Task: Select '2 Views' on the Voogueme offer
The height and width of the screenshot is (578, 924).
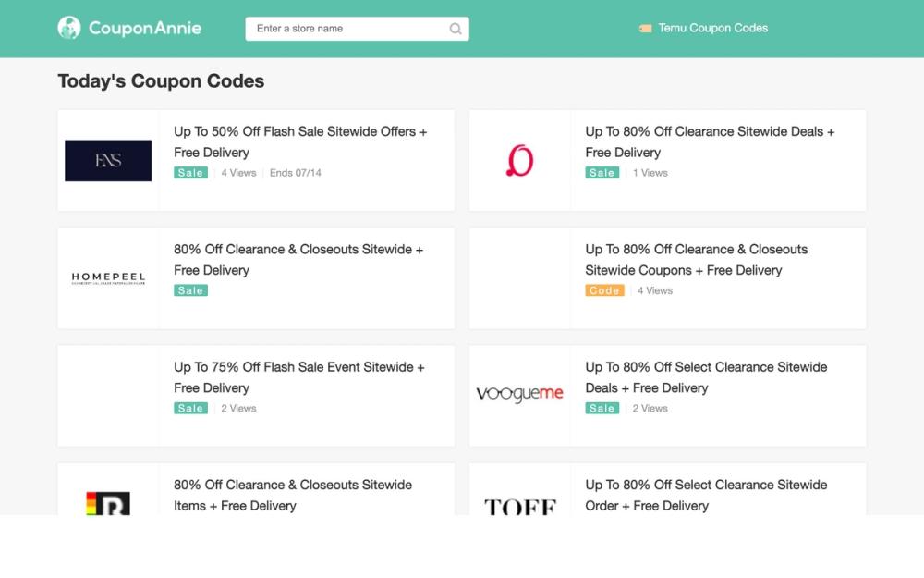Action: [650, 408]
